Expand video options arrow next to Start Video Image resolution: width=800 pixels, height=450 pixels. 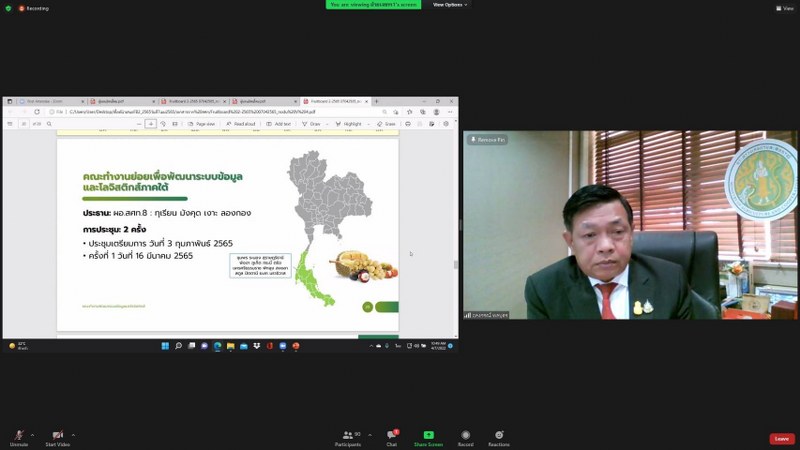[x=72, y=435]
